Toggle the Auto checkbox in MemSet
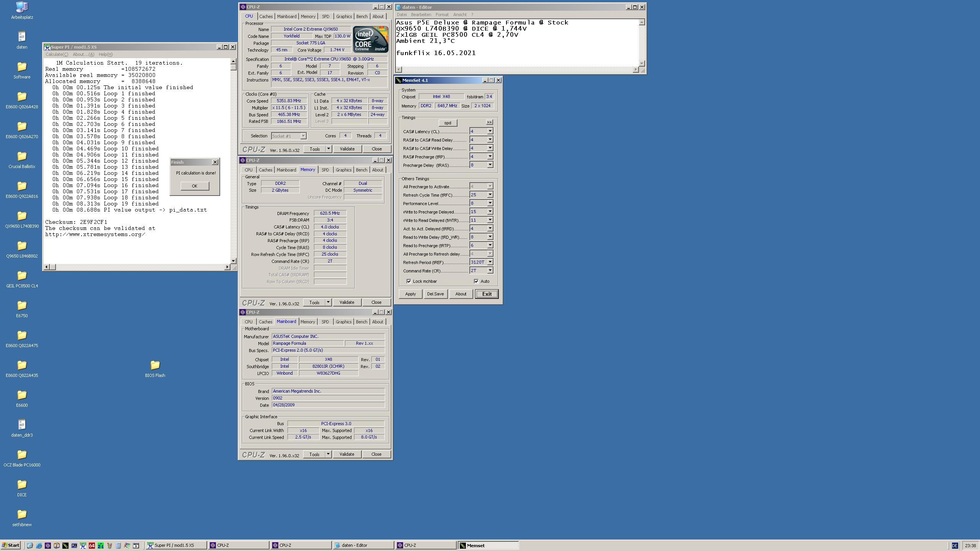 [x=476, y=281]
